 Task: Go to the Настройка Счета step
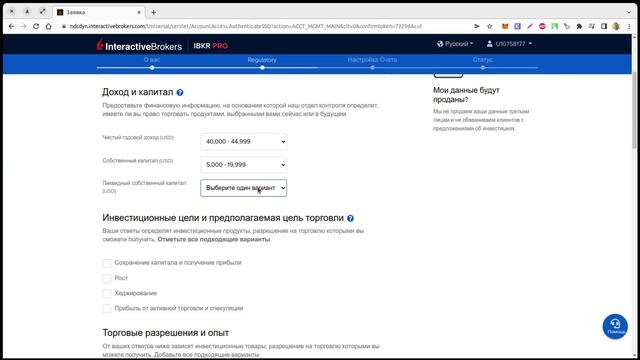click(372, 60)
